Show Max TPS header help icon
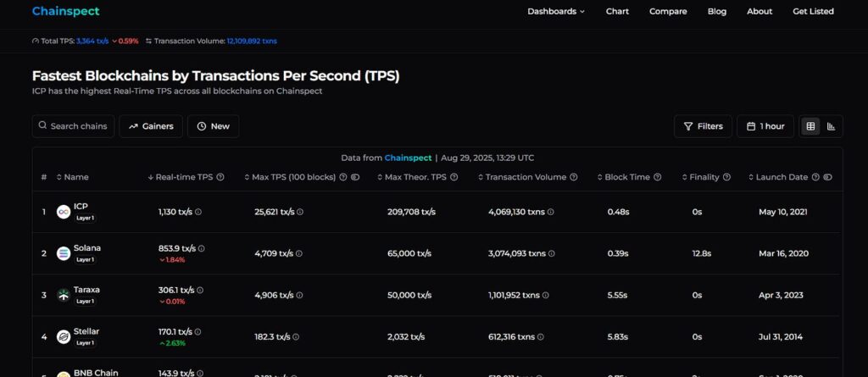The height and width of the screenshot is (377, 868). [x=343, y=177]
